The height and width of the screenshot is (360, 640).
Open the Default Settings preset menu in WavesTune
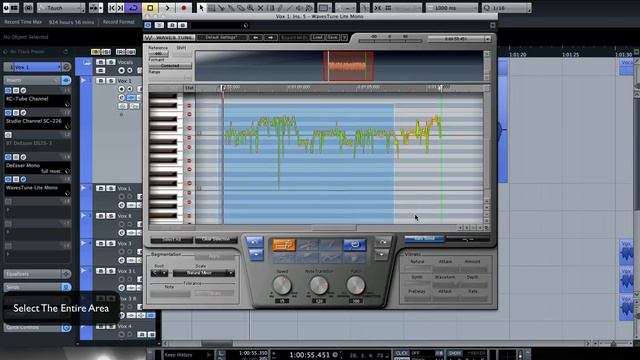point(222,38)
